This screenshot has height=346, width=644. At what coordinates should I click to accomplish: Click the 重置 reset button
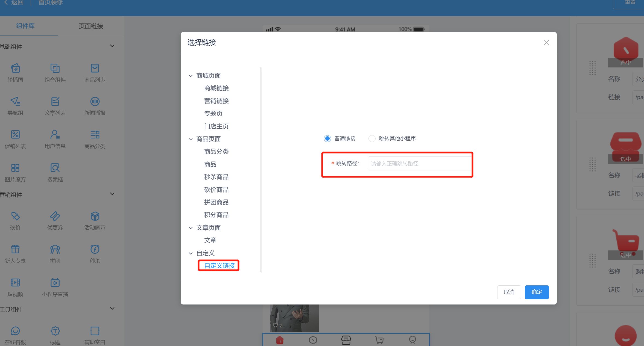pyautogui.click(x=630, y=3)
